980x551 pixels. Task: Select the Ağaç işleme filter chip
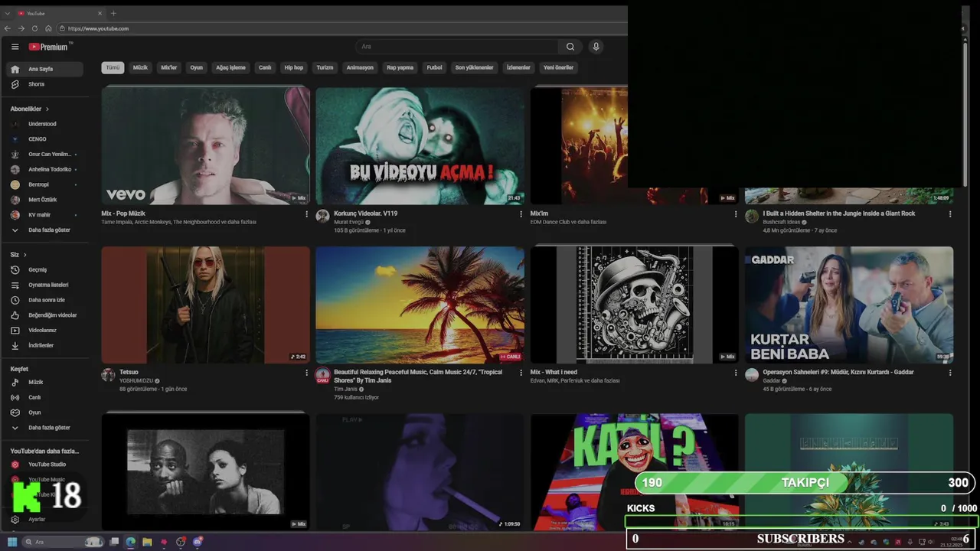tap(230, 67)
